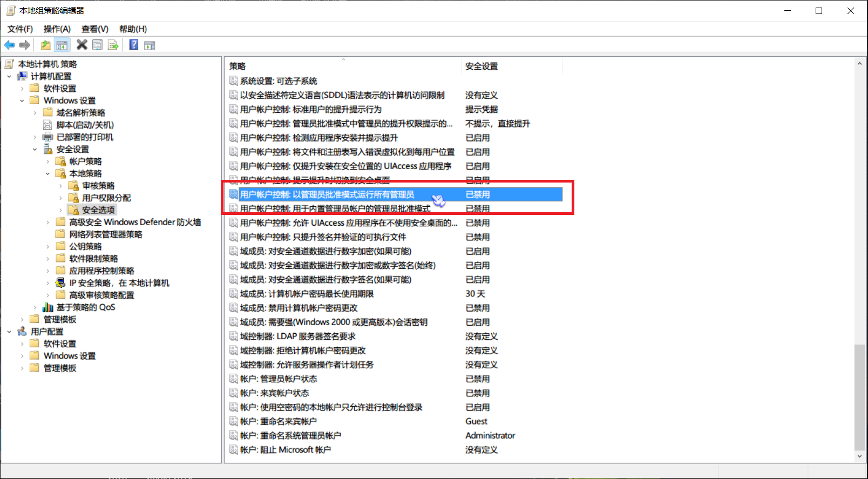Click the Export List toolbar icon
The width and height of the screenshot is (868, 479).
coord(113,45)
